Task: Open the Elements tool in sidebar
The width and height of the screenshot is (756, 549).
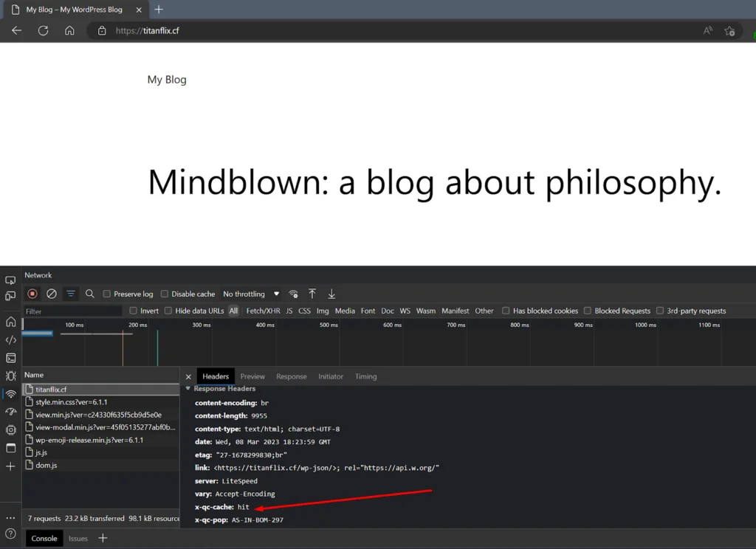Action: 10,340
